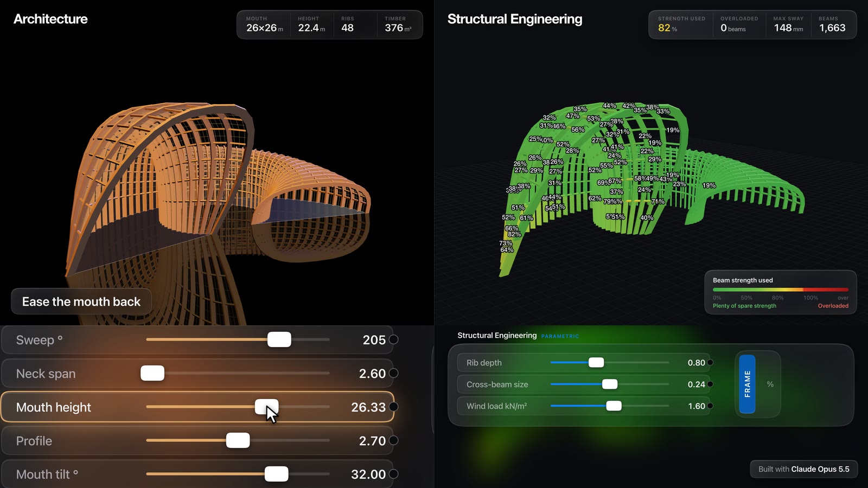Click the Profile value 2.70

(372, 441)
